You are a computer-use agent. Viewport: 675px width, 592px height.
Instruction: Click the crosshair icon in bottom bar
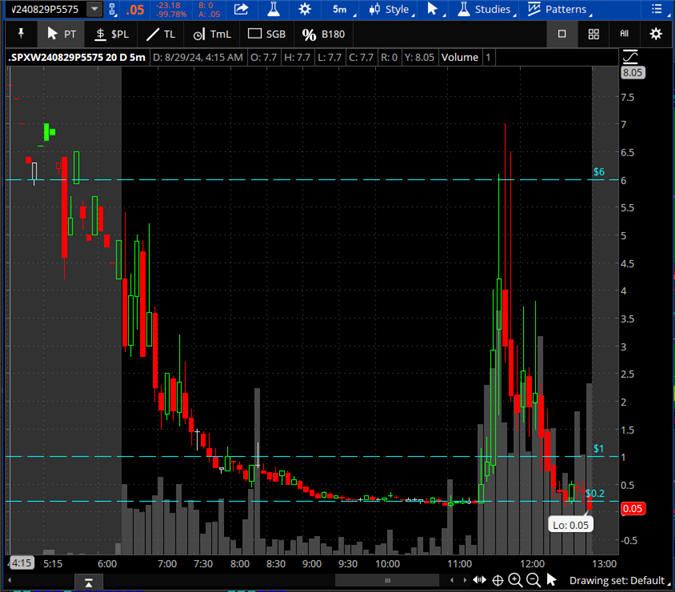coord(497,580)
